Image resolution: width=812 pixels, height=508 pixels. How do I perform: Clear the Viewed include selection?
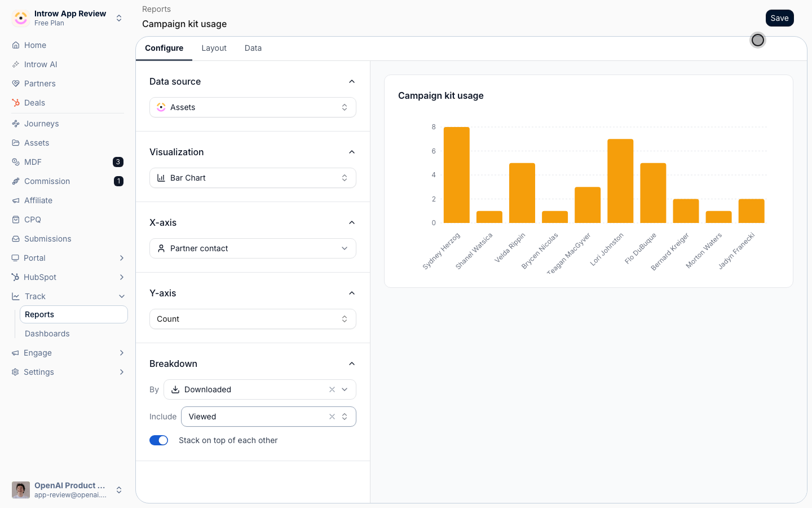[x=332, y=417]
